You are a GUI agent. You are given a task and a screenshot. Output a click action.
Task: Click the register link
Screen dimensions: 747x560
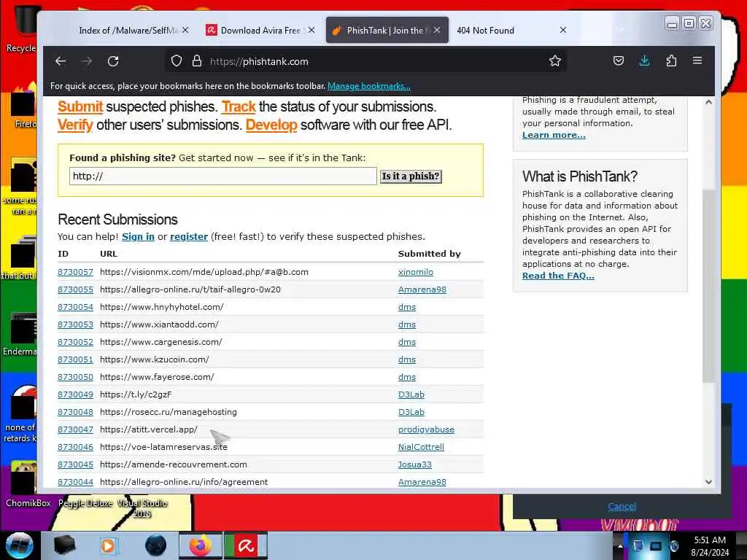click(x=189, y=237)
